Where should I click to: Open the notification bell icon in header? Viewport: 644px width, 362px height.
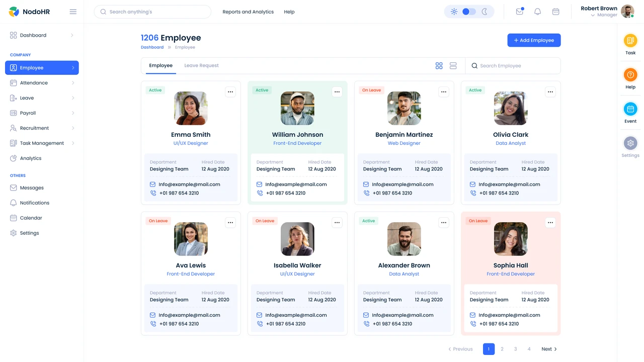(537, 12)
